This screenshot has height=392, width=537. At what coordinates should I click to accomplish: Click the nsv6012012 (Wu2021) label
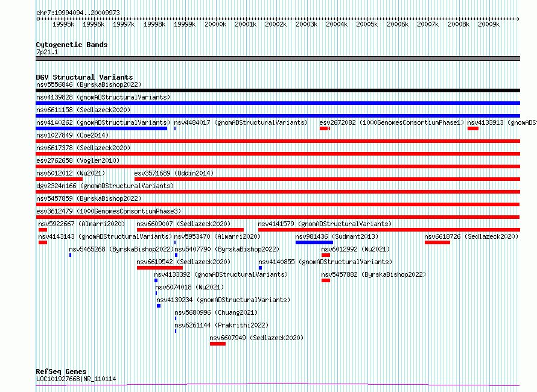pos(71,173)
